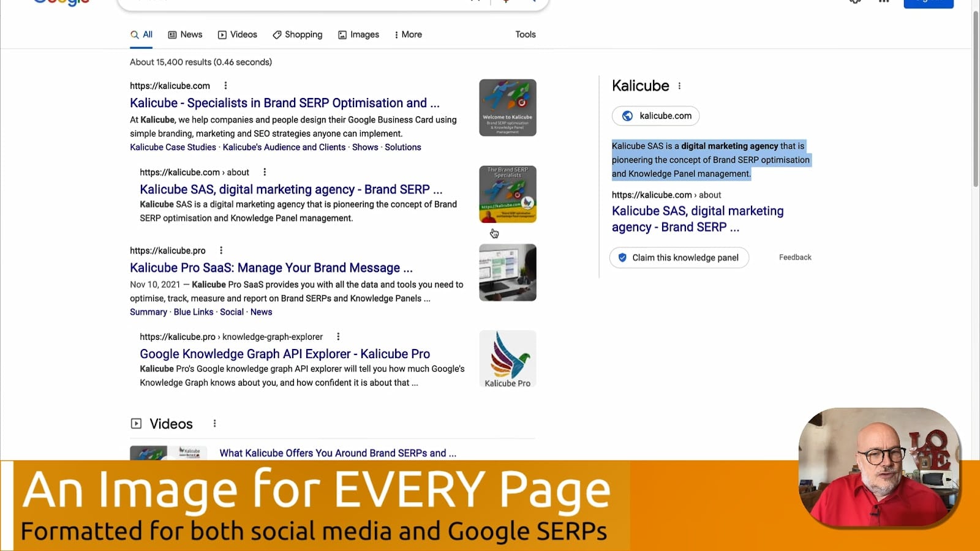Switch to the All search tab
Image resolution: width=980 pixels, height=551 pixels.
pyautogui.click(x=141, y=35)
